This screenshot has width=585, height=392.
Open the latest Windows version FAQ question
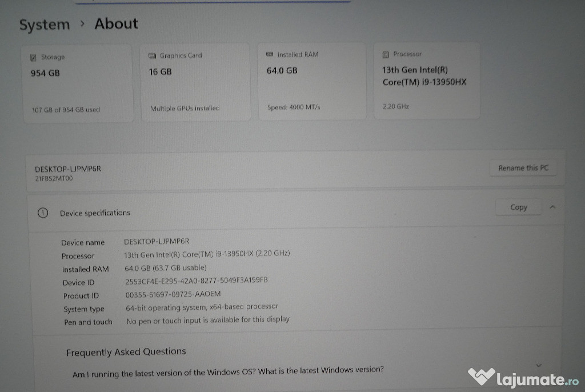tap(228, 370)
